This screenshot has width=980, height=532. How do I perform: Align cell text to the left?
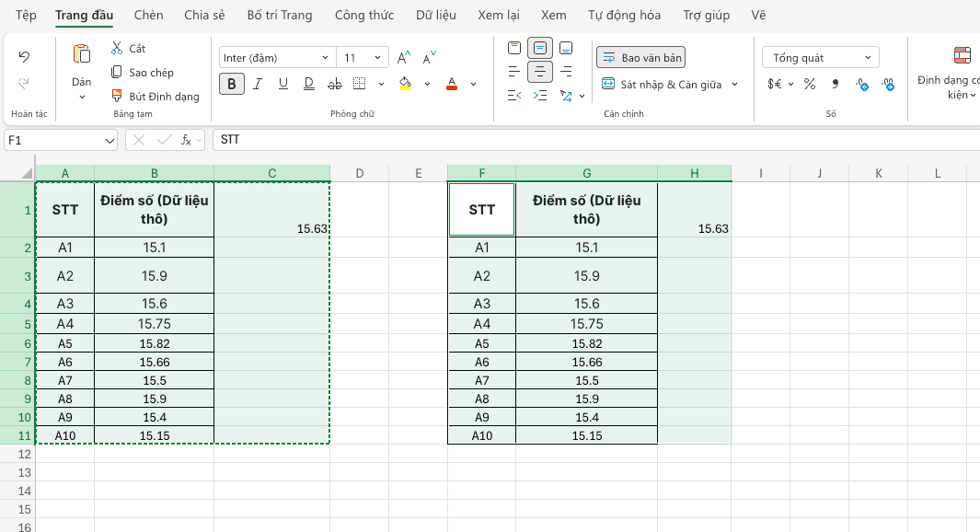pyautogui.click(x=514, y=72)
